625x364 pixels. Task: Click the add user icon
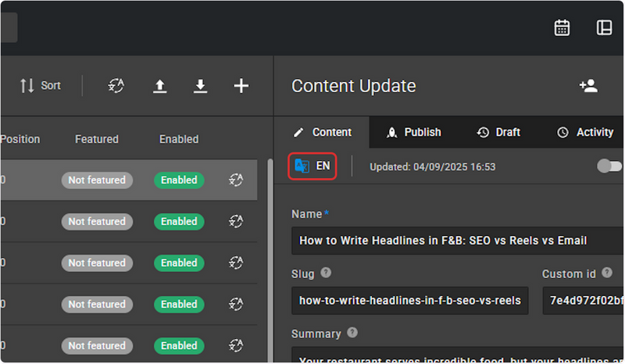(x=588, y=86)
